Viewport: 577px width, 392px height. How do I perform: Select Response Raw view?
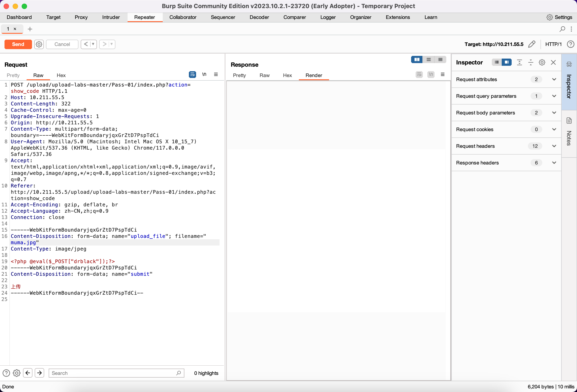click(264, 75)
